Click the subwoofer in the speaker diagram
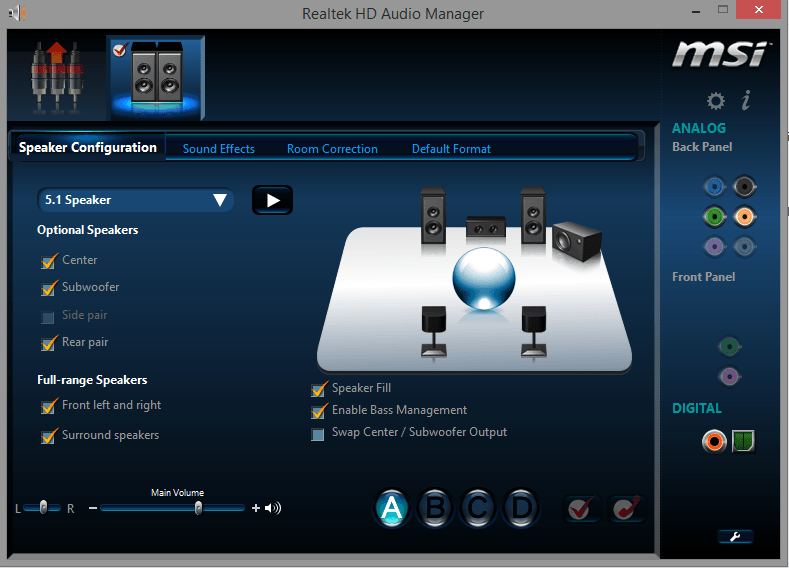Viewport: 789px width, 568px height. [x=578, y=239]
